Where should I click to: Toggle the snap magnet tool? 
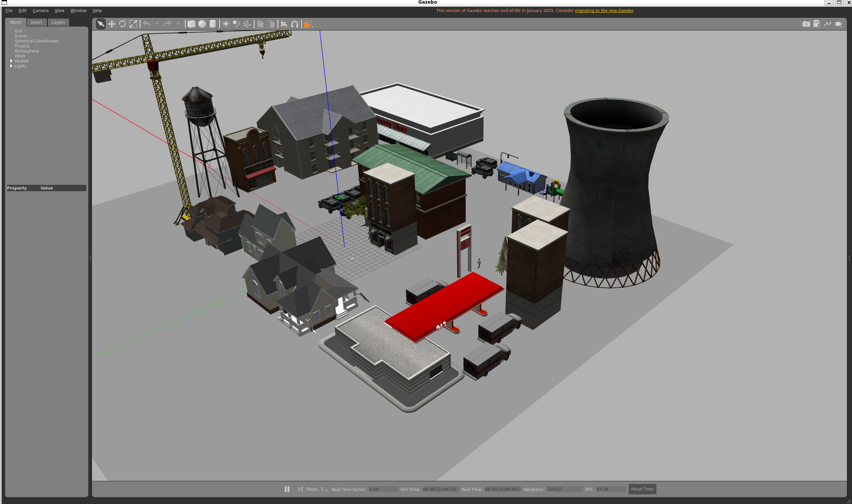295,24
